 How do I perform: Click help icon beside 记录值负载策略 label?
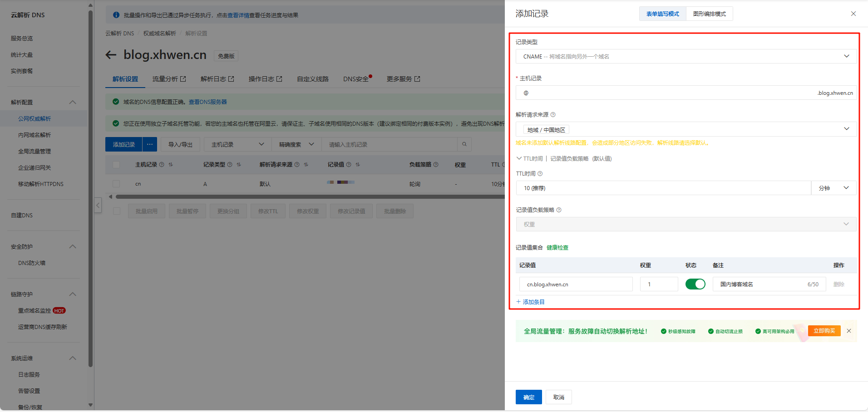coord(559,210)
